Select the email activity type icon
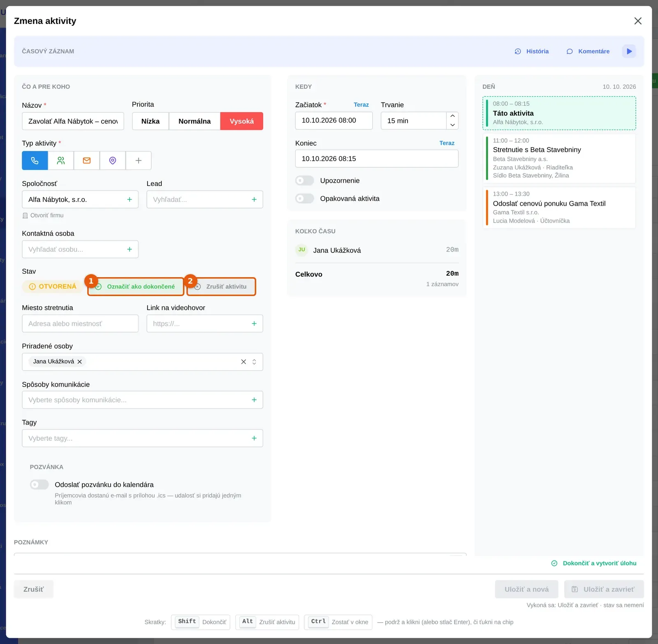Image resolution: width=658 pixels, height=644 pixels. [x=87, y=160]
